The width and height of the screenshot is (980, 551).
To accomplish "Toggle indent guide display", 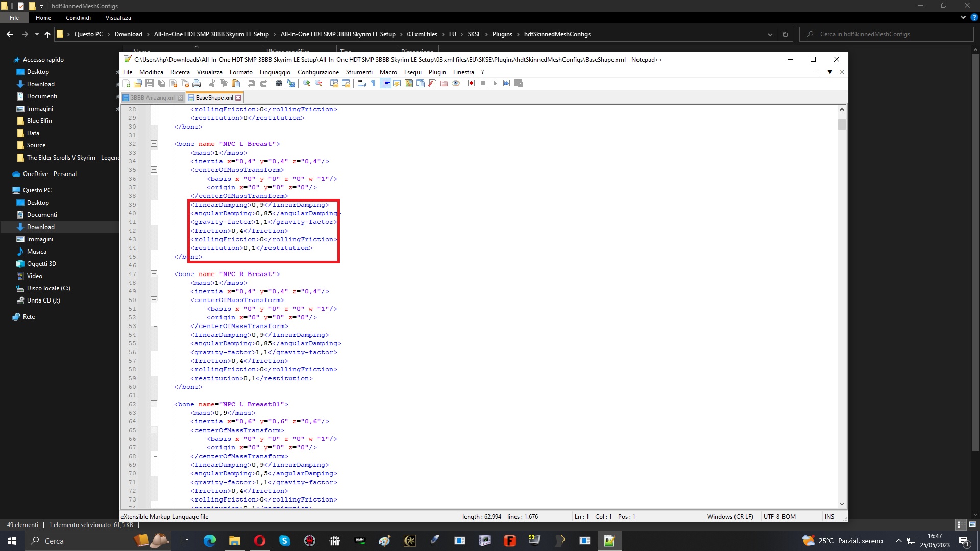I will pos(385,84).
